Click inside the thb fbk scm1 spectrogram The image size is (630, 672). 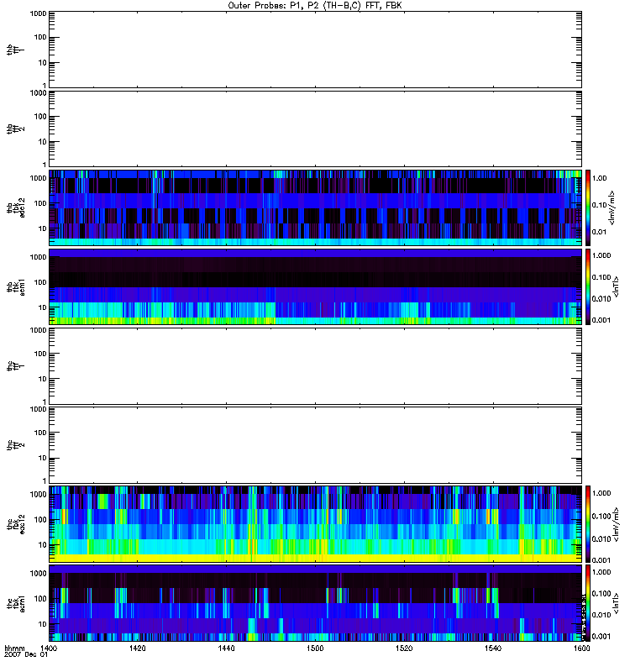[314, 286]
